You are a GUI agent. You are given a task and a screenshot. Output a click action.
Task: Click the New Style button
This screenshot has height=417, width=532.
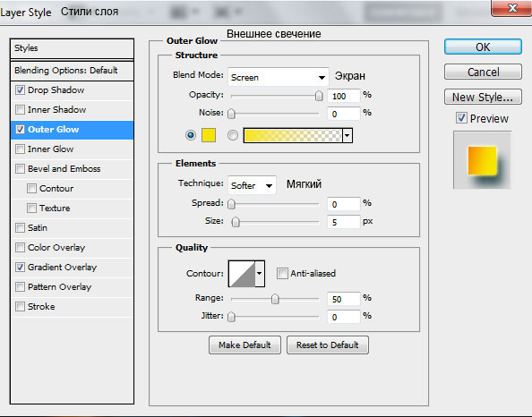(483, 97)
